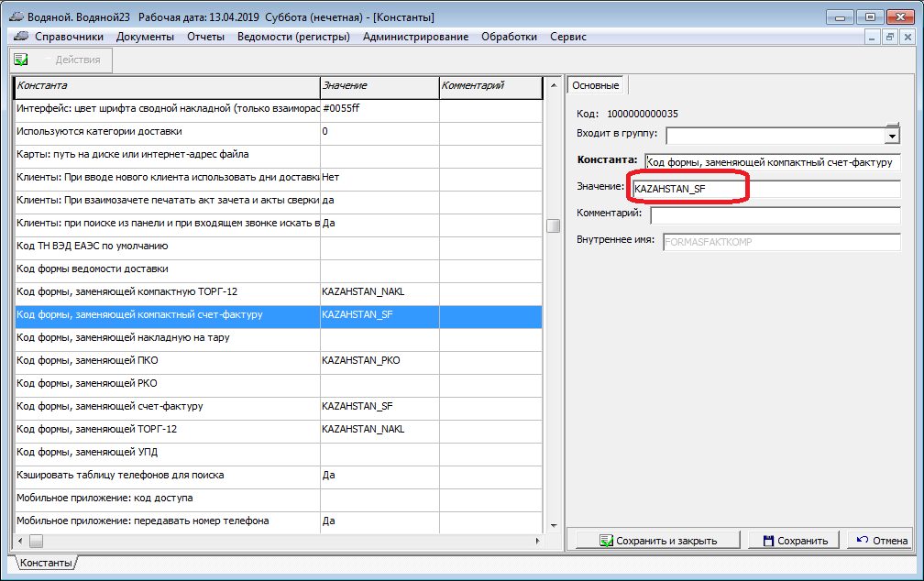This screenshot has height=581, width=924.
Task: Open the Администрирование menu
Action: click(415, 37)
